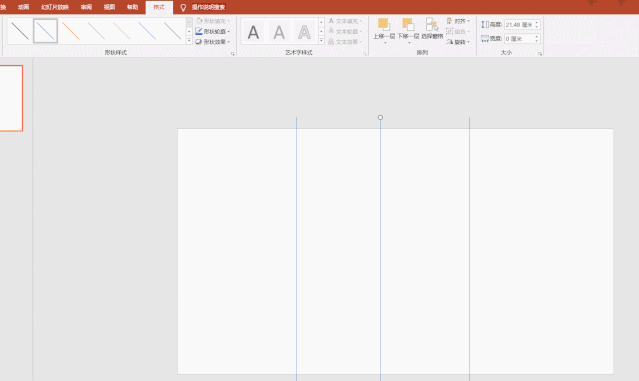Click the Bring Forward (上移一层) icon
639x381 pixels.
[383, 24]
